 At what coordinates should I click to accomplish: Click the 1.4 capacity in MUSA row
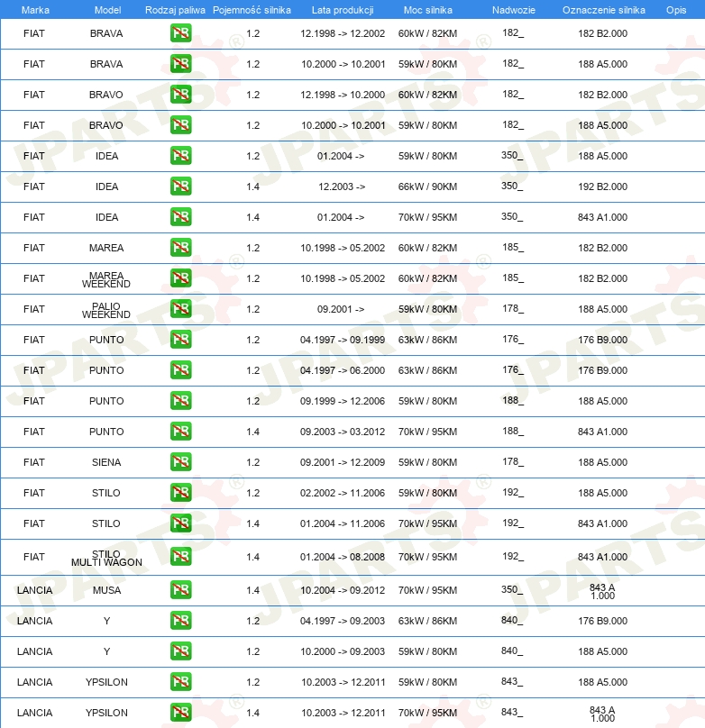253,590
